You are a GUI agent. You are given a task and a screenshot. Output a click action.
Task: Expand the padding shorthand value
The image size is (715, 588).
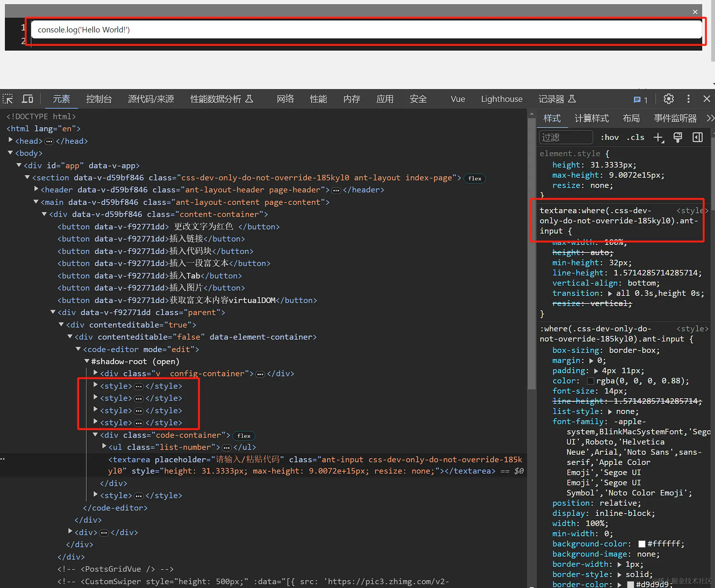click(x=596, y=371)
